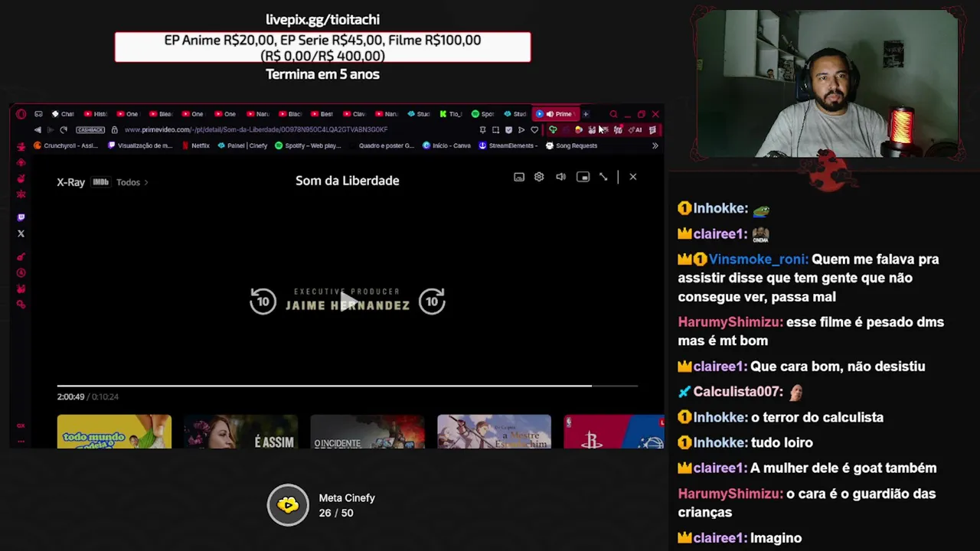Switch to the Tio_ Kick tab

pyautogui.click(x=451, y=114)
